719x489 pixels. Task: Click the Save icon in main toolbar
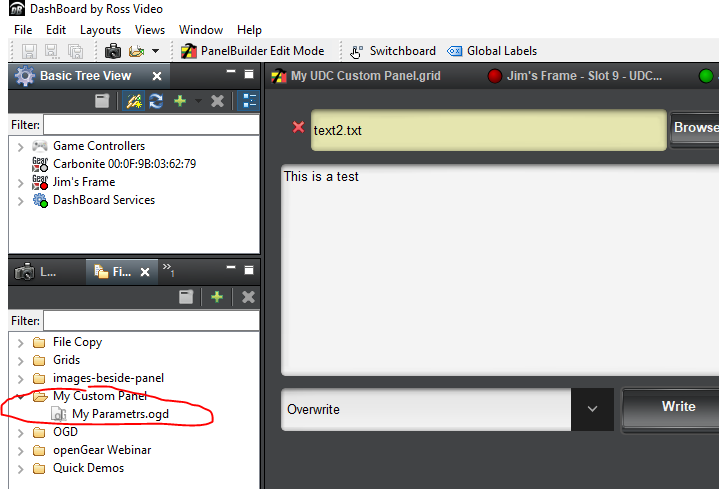[29, 51]
